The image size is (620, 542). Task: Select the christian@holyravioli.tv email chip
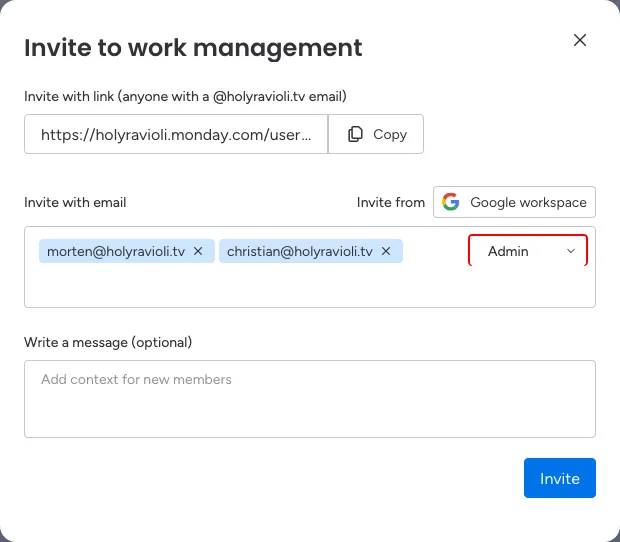pos(299,251)
